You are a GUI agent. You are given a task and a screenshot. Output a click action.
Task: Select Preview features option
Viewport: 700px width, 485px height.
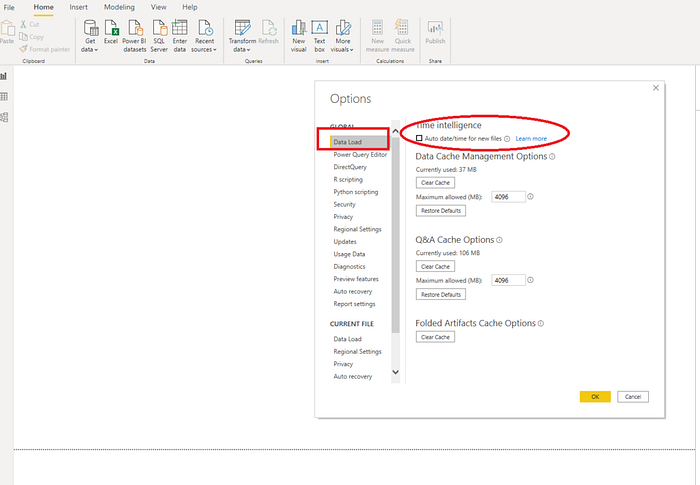(x=356, y=279)
